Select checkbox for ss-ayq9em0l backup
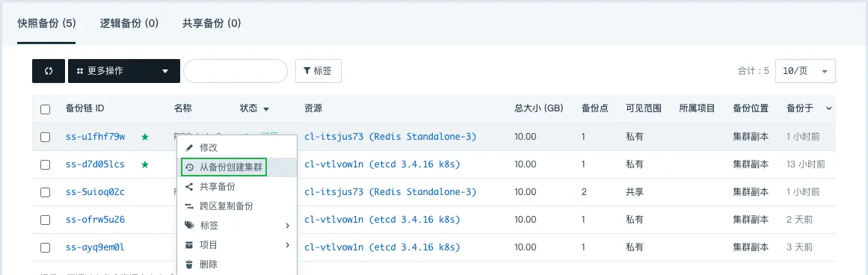This screenshot has width=868, height=275. tap(46, 247)
